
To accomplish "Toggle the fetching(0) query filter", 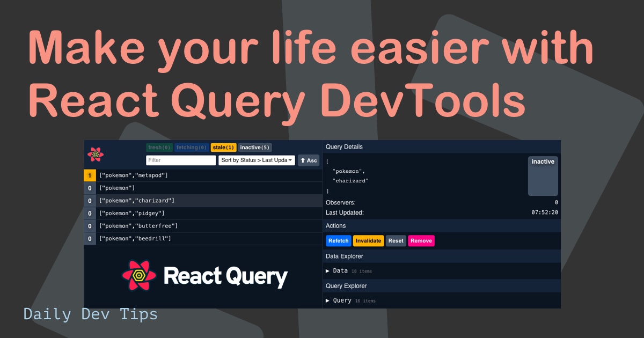I will 190,147.
